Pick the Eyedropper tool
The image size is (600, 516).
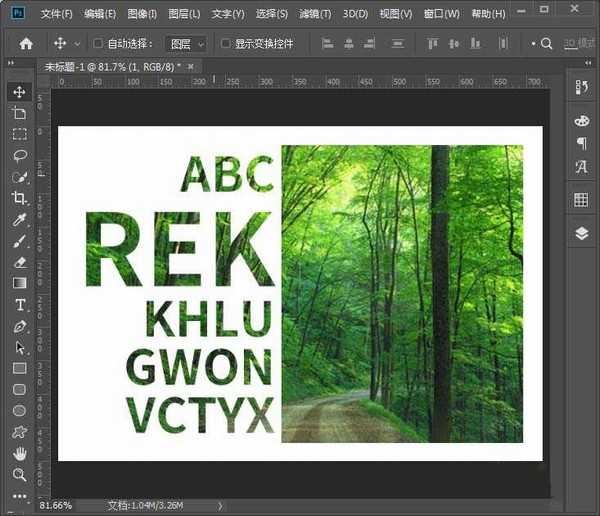point(19,220)
